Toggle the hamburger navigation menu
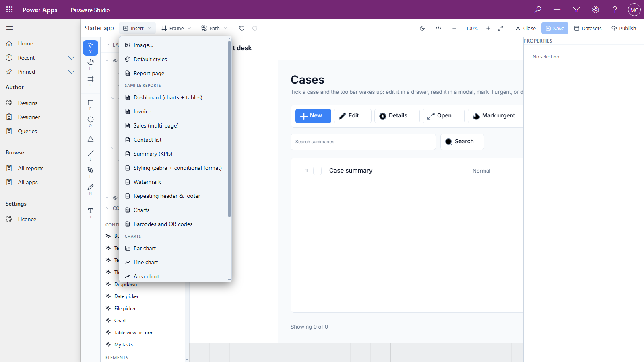 [x=10, y=28]
